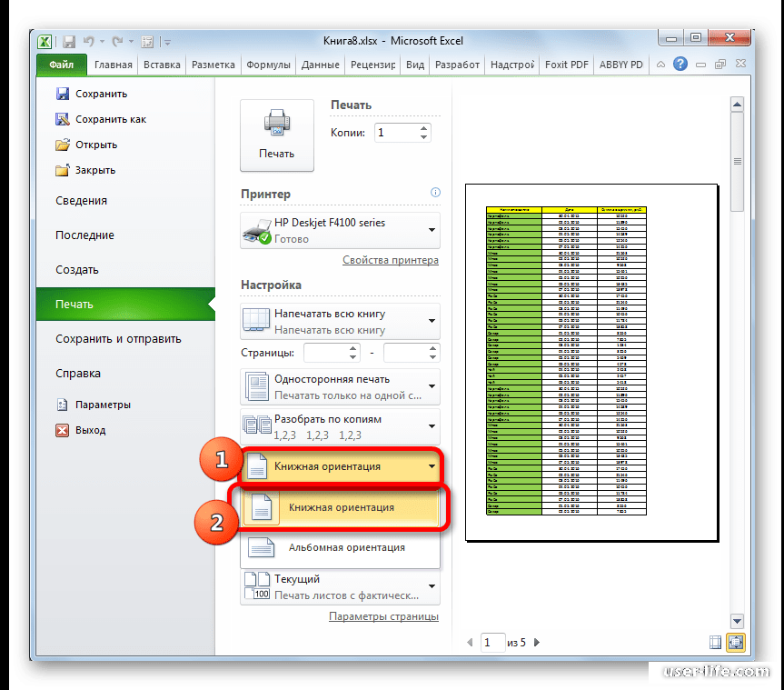This screenshot has width=784, height=690.
Task: Expand the Разобрать по копиям dropdown
Action: coord(340,426)
